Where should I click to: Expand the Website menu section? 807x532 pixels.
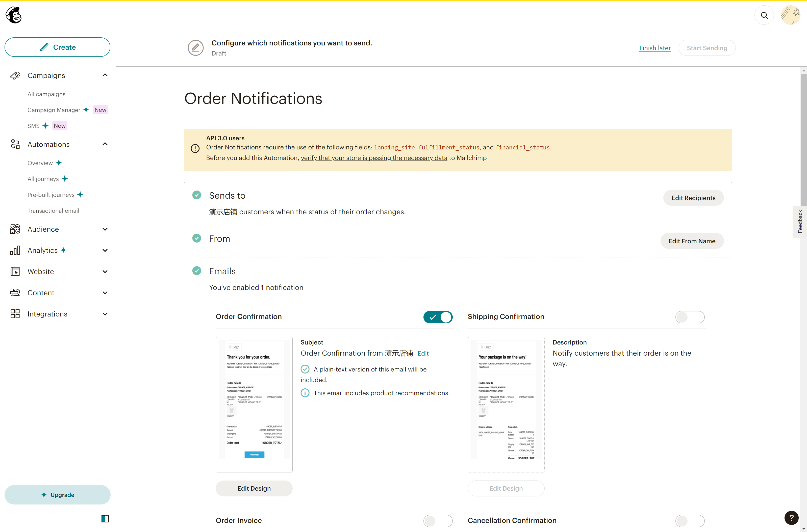click(105, 272)
